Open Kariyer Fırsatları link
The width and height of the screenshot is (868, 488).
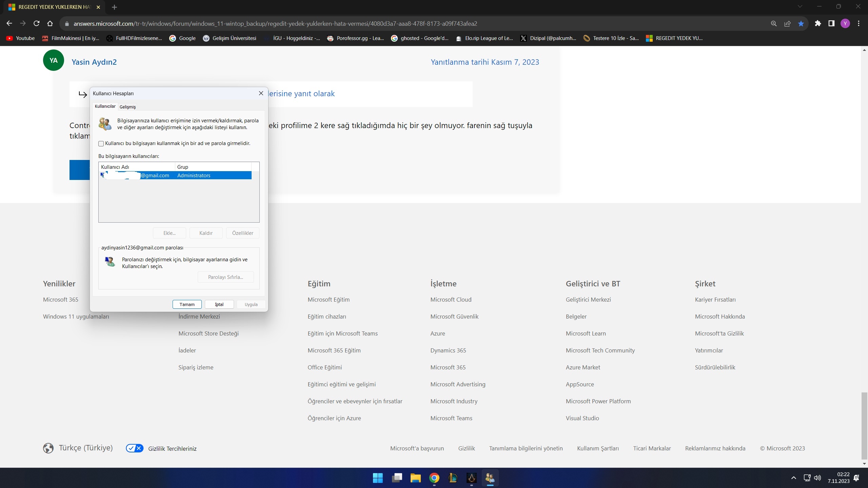715,300
